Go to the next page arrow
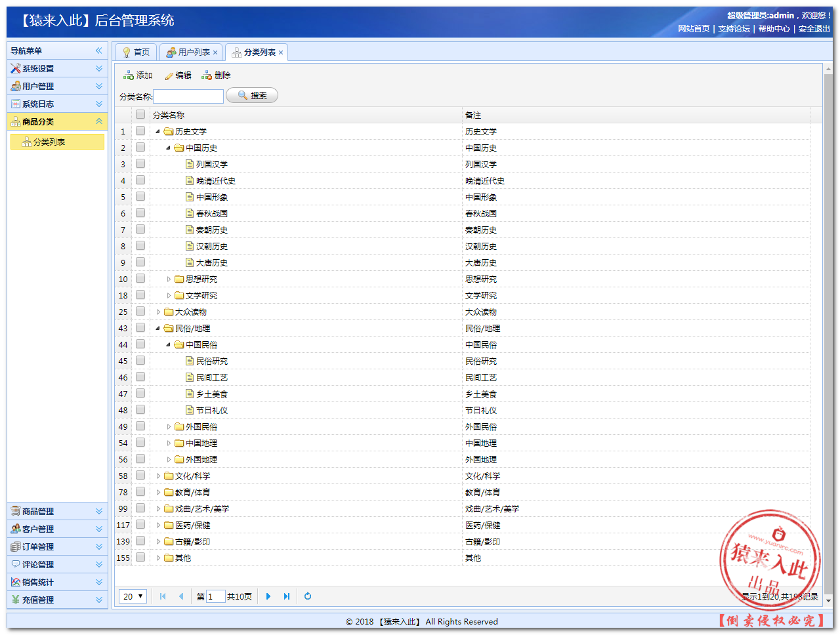 coord(268,596)
